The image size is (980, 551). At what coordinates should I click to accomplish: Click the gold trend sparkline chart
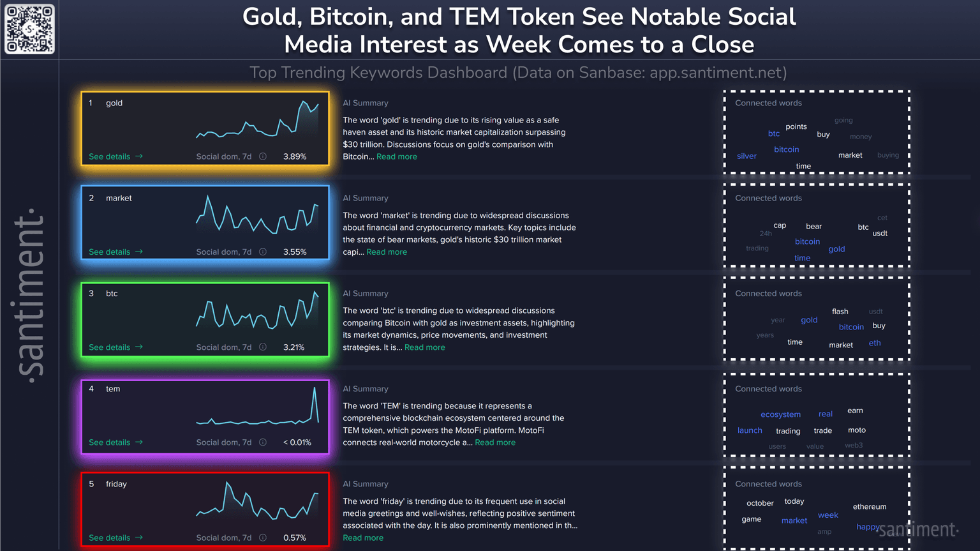[x=258, y=121]
